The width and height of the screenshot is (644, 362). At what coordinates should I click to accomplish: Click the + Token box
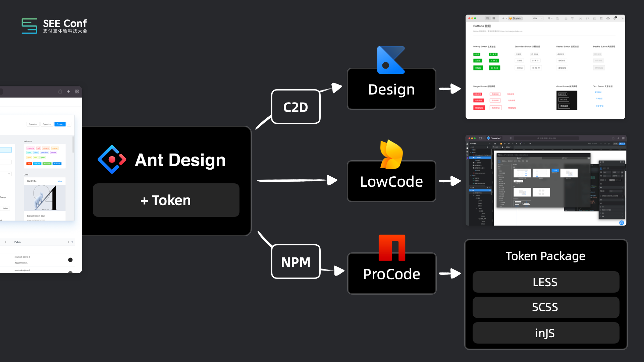pos(166,200)
